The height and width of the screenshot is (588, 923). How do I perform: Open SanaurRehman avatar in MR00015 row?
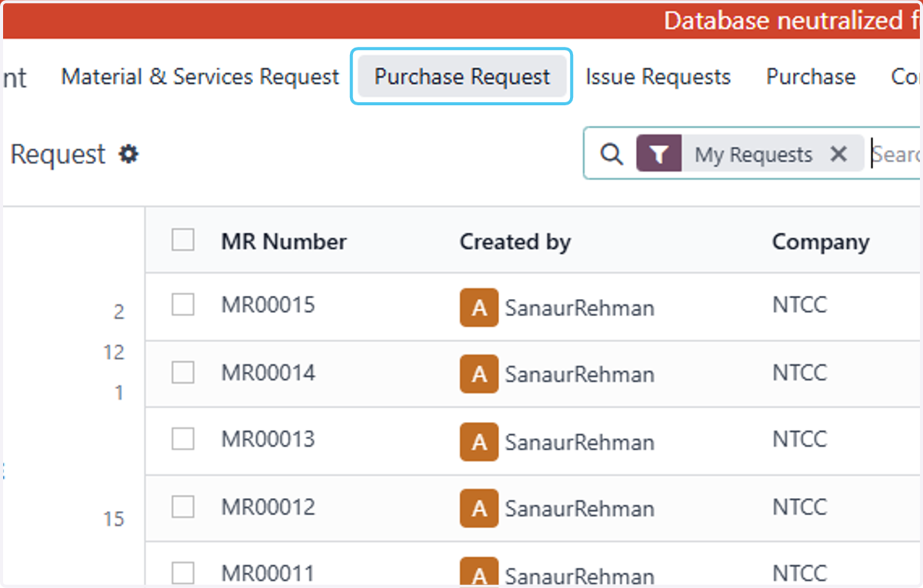pos(479,307)
